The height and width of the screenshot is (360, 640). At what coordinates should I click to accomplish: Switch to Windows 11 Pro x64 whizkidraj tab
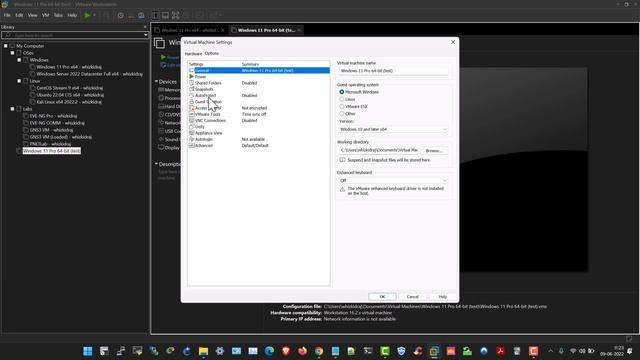pyautogui.click(x=189, y=30)
